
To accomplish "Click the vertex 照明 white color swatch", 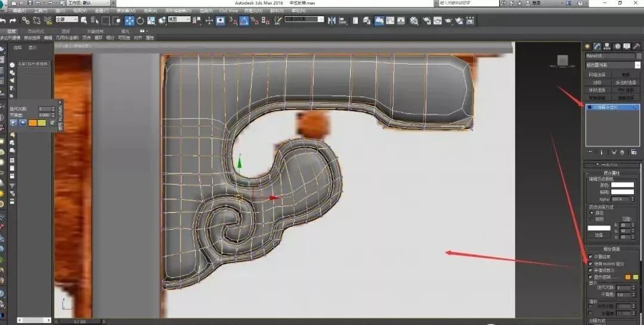I will point(623,192).
